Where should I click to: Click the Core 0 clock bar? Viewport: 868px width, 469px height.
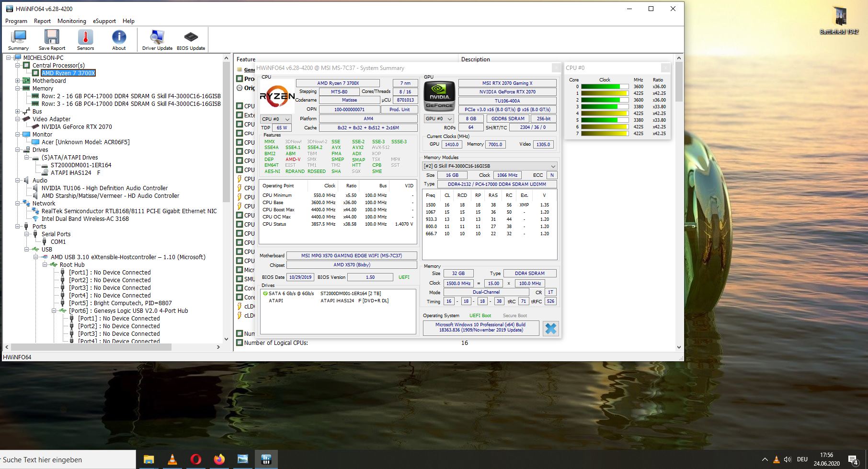pyautogui.click(x=605, y=87)
